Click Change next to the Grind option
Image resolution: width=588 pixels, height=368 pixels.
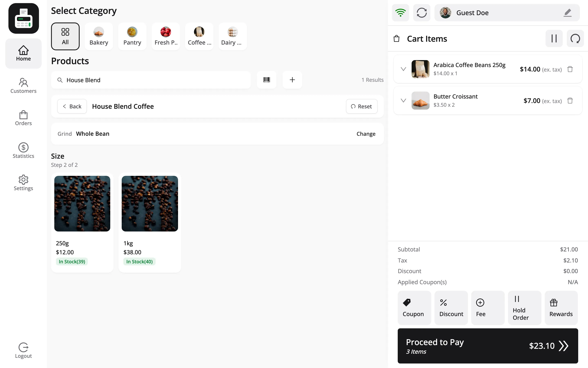tap(366, 134)
